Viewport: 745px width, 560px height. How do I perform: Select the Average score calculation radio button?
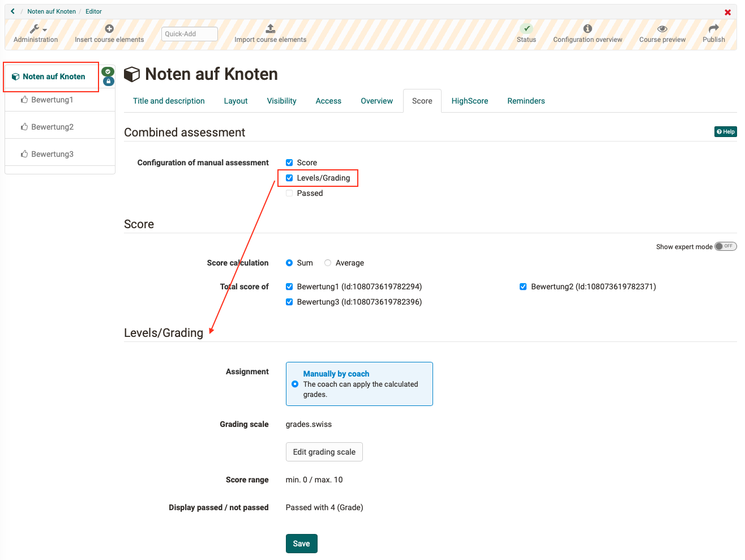pyautogui.click(x=328, y=262)
